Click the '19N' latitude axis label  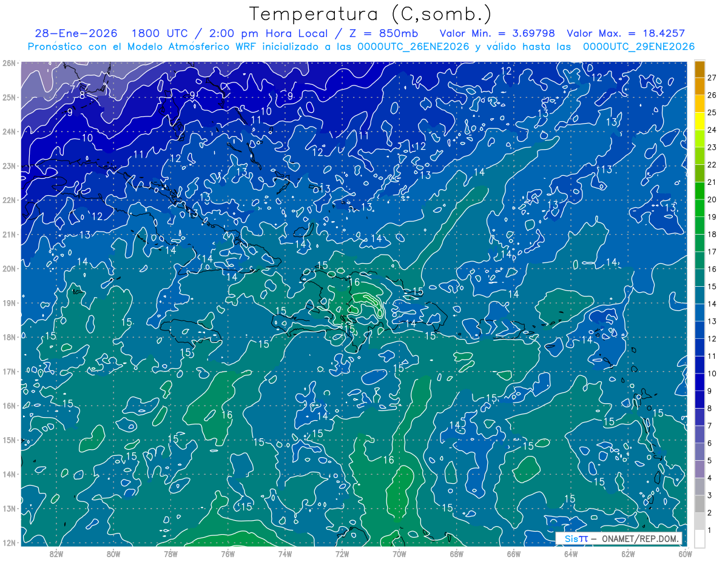[9, 303]
